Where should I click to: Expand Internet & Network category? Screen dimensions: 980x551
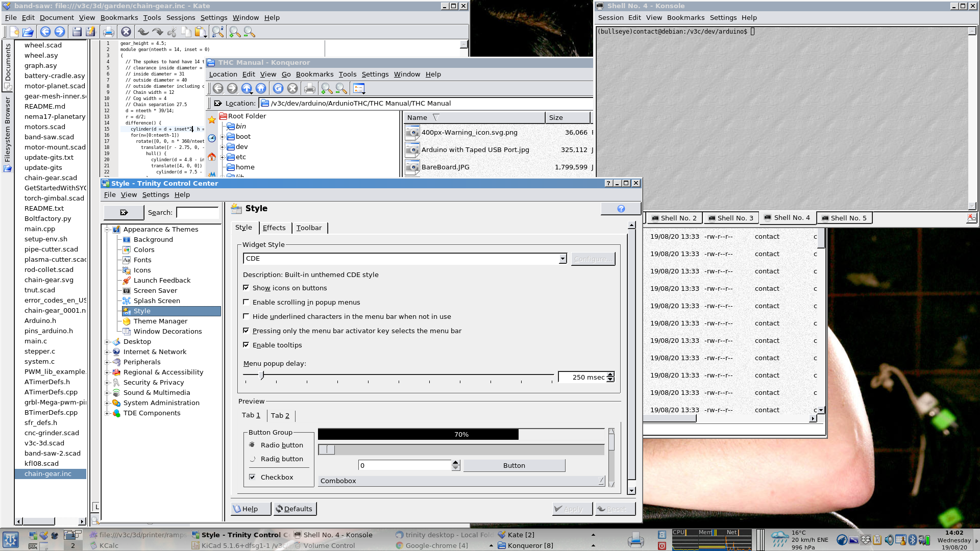pos(107,352)
